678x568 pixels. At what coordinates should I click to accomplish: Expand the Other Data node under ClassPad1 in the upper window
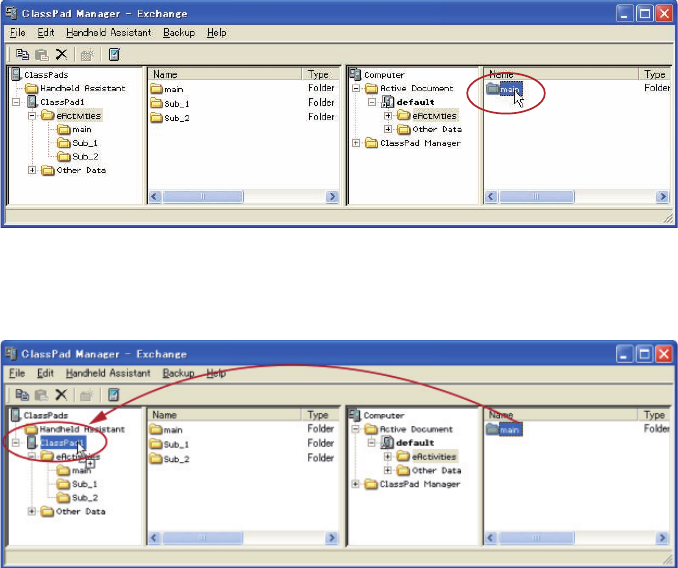click(x=32, y=170)
